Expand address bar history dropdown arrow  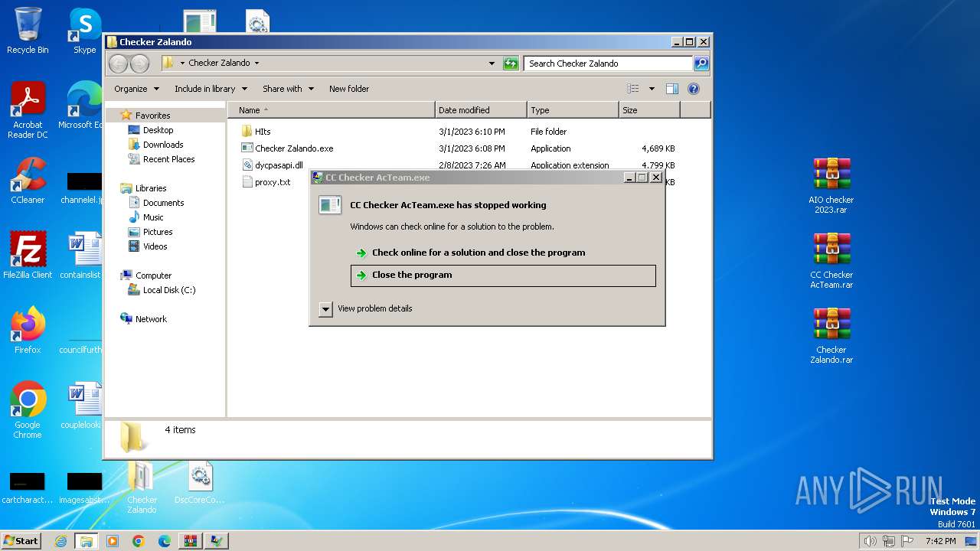point(492,64)
